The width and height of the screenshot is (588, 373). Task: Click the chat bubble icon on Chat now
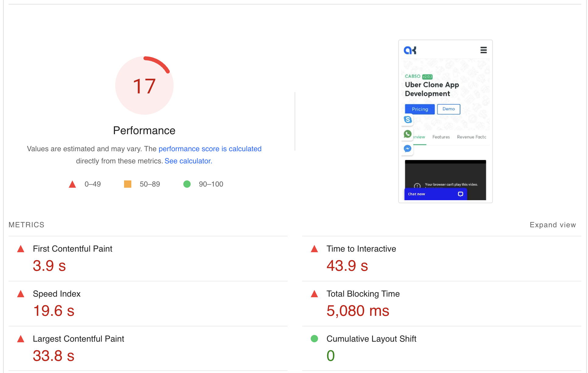[x=460, y=194]
